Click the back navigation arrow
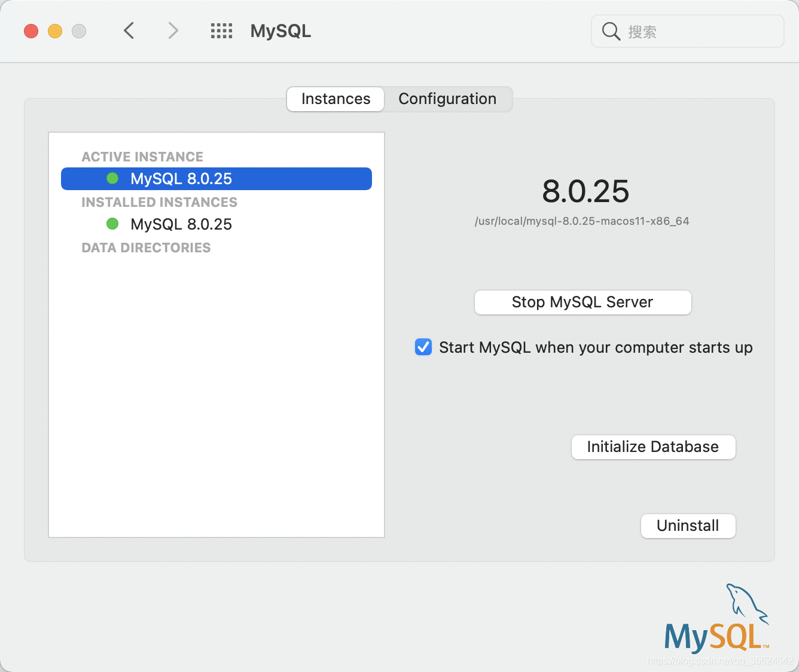 coord(129,30)
